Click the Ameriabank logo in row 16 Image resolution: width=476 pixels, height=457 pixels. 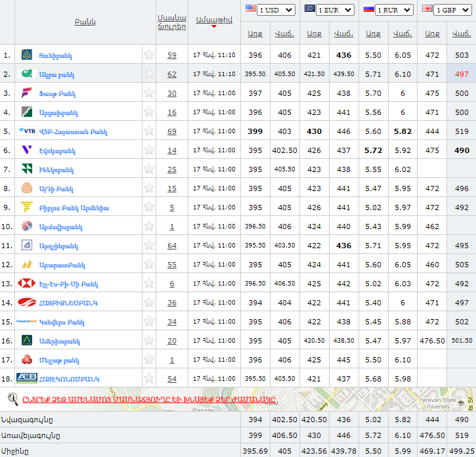[27, 340]
